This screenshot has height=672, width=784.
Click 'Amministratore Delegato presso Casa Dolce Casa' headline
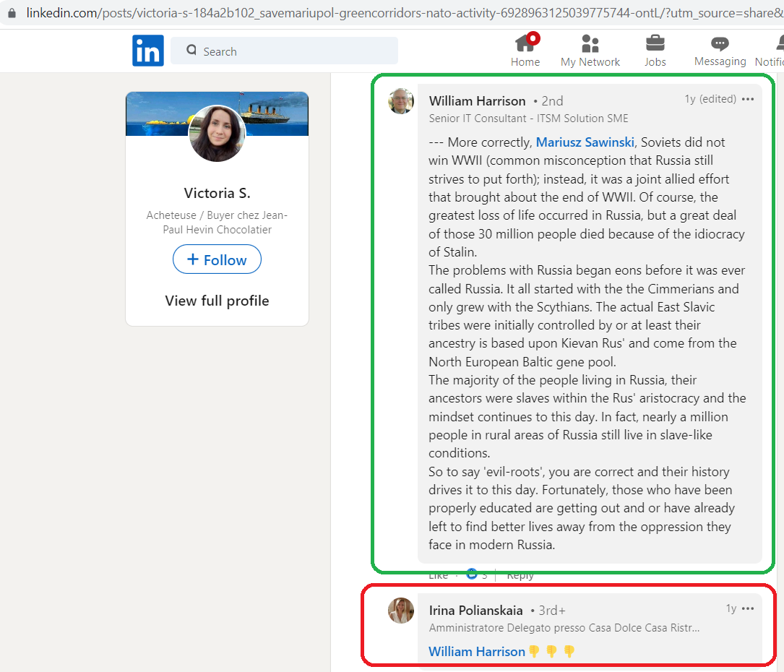[x=564, y=628]
